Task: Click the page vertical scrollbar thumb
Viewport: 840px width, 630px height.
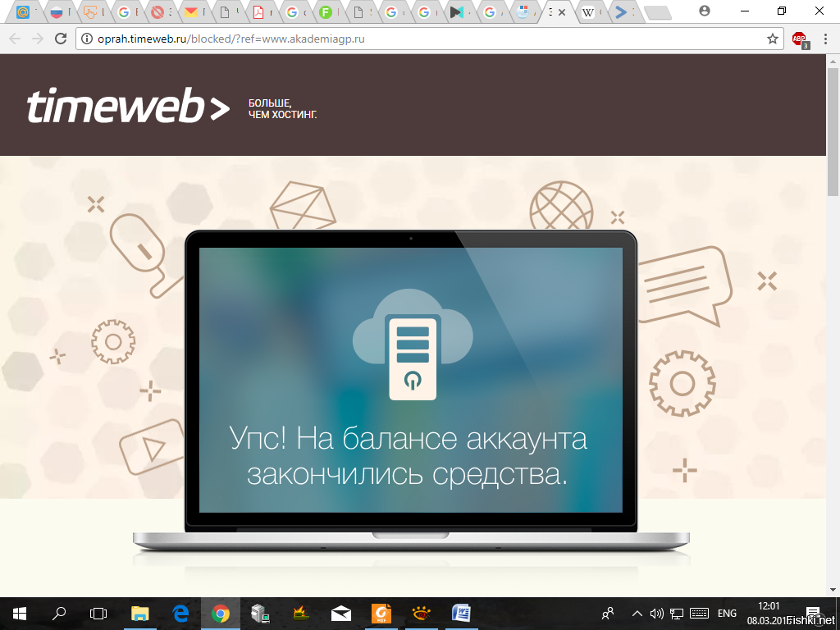Action: 833,132
